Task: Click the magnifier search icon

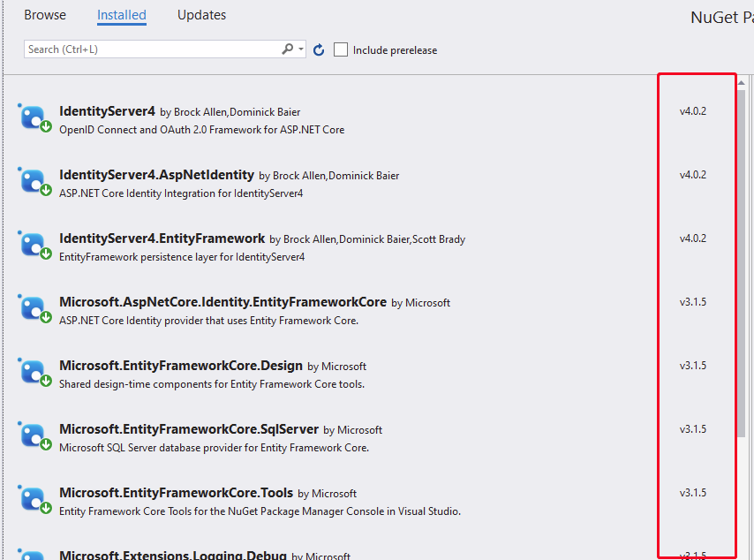Action: pyautogui.click(x=287, y=49)
